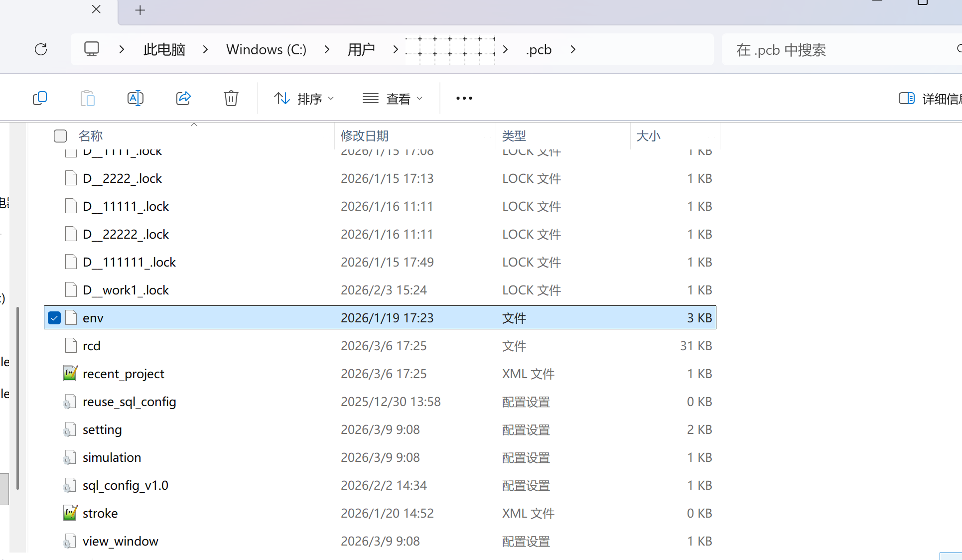Go to 用户 folder in breadcrumb
Viewport: 962px width, 560px height.
(x=361, y=49)
